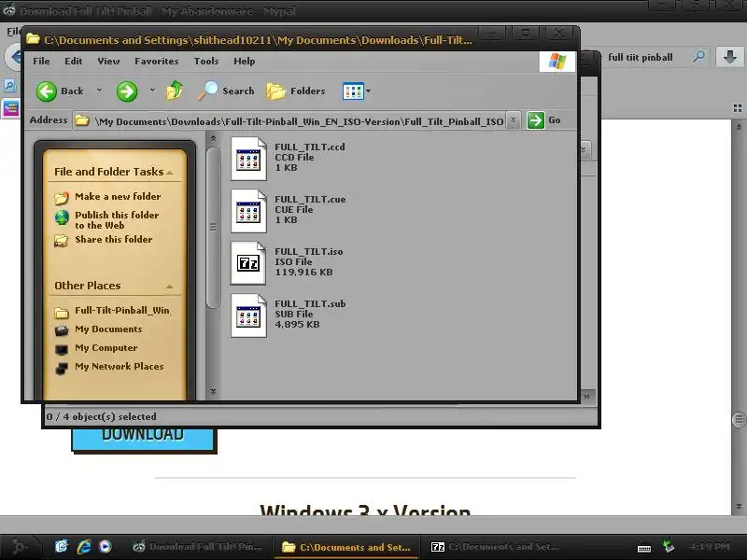Click the My Network Places icon
This screenshot has width=747, height=560.
pos(62,368)
